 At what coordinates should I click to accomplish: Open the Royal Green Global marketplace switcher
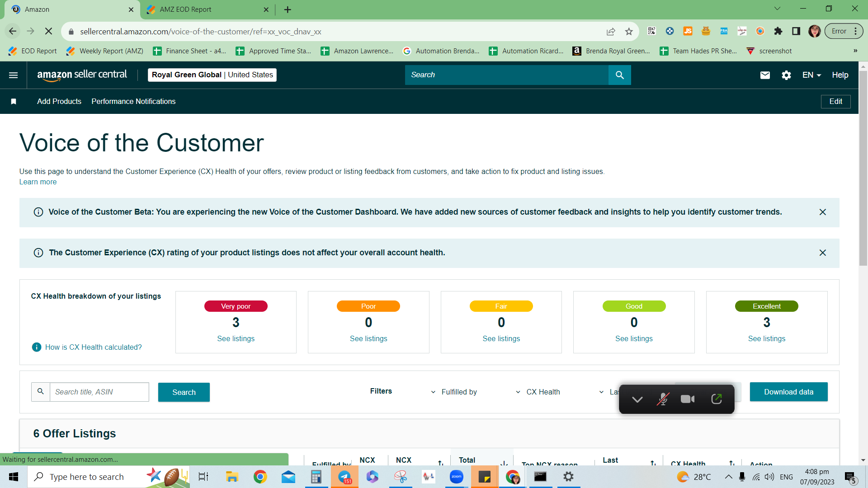[x=212, y=75]
